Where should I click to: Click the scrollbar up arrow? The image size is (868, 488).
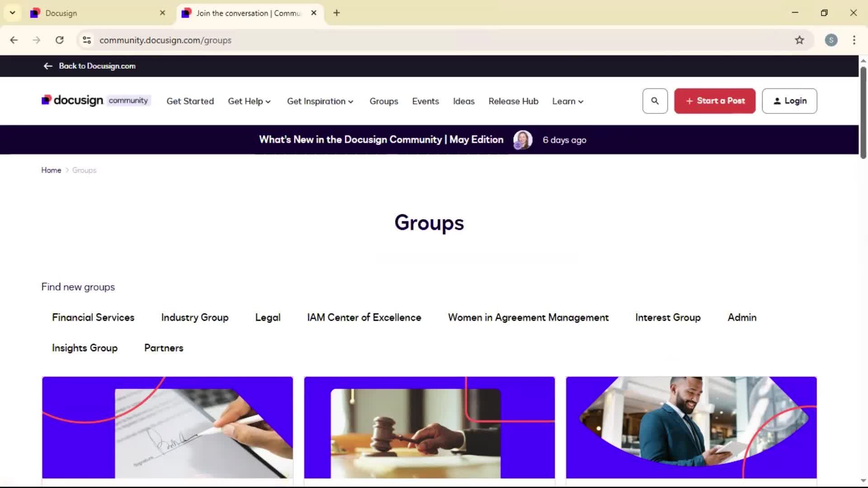(x=863, y=61)
